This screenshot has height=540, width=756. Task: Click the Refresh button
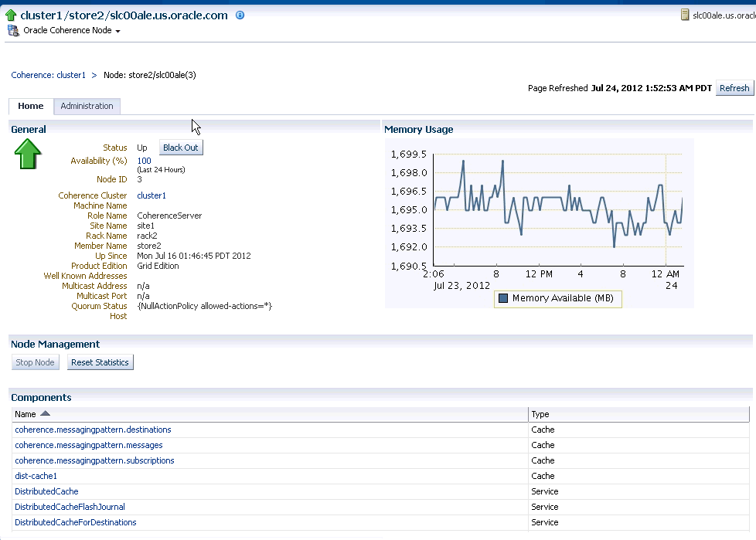coord(734,88)
